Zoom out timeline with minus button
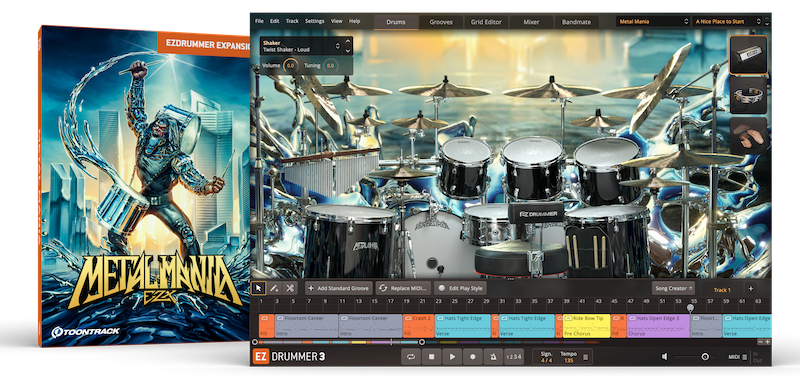Screen dimensions: 800x380 [760, 342]
